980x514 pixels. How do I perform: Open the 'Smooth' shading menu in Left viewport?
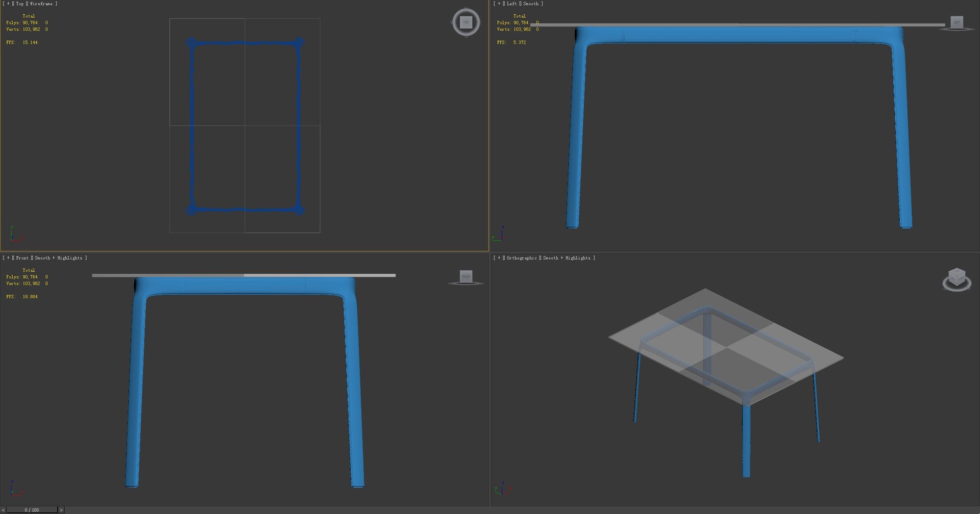tap(531, 4)
